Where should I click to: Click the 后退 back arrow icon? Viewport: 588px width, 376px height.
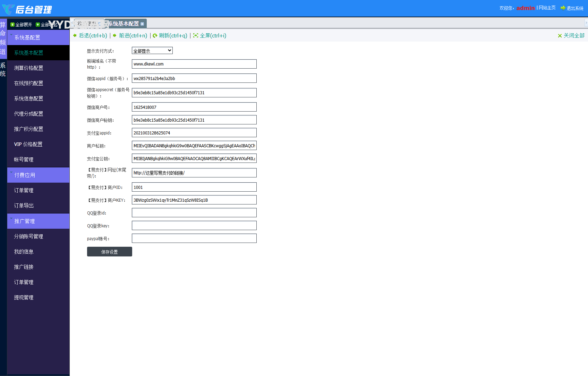click(x=75, y=35)
